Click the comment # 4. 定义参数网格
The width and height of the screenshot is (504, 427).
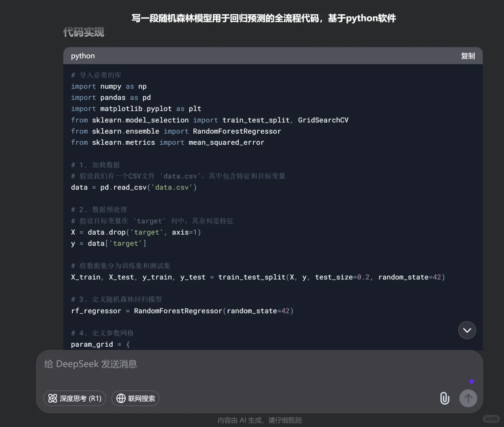coord(102,333)
